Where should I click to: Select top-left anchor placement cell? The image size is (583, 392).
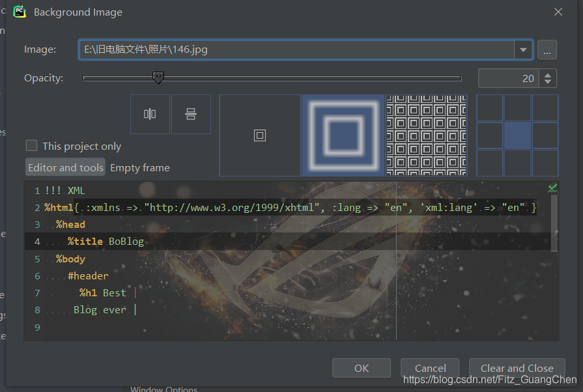(x=490, y=107)
